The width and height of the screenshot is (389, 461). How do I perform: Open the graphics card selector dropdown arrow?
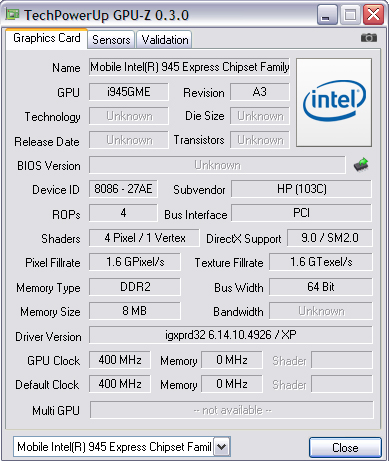[x=221, y=447]
